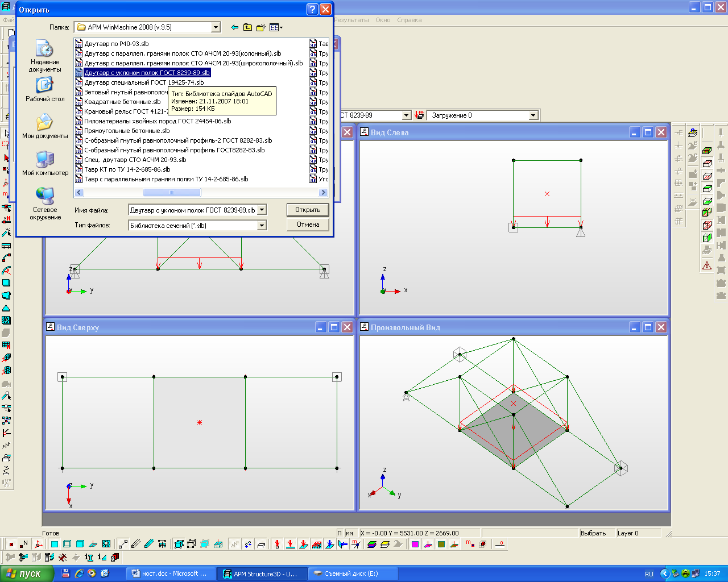
Task: Click the Отмена button
Action: point(308,225)
